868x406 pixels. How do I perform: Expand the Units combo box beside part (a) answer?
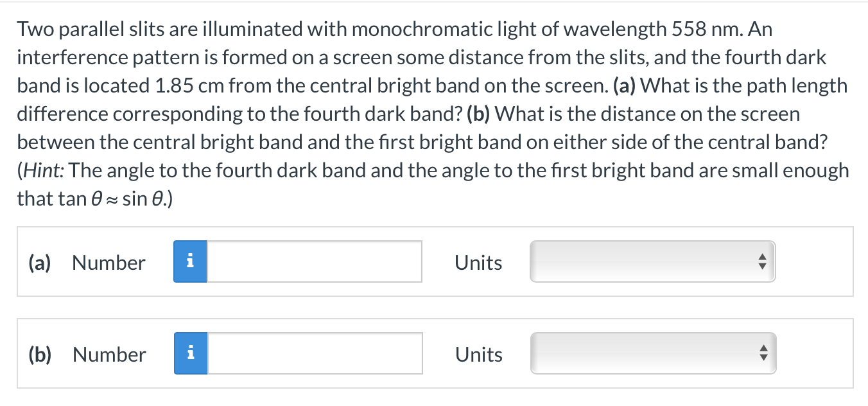point(652,261)
